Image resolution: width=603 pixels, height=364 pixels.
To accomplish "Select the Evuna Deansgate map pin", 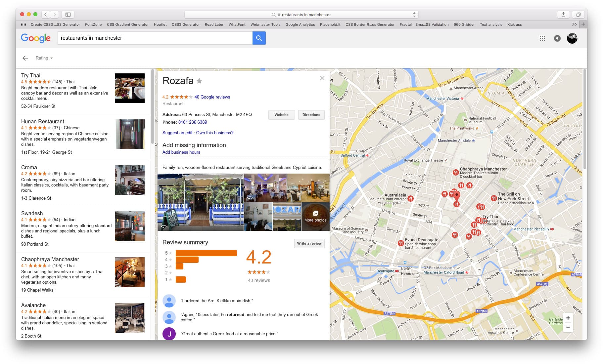I will (401, 243).
